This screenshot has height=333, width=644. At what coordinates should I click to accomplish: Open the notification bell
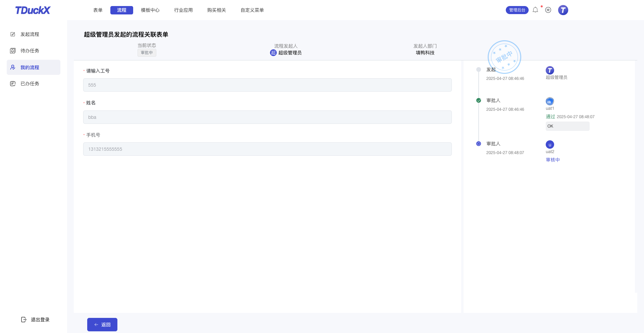(x=535, y=10)
